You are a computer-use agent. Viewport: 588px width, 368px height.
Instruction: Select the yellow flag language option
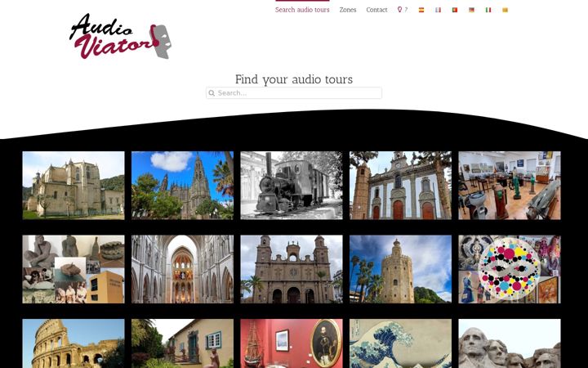click(x=505, y=10)
